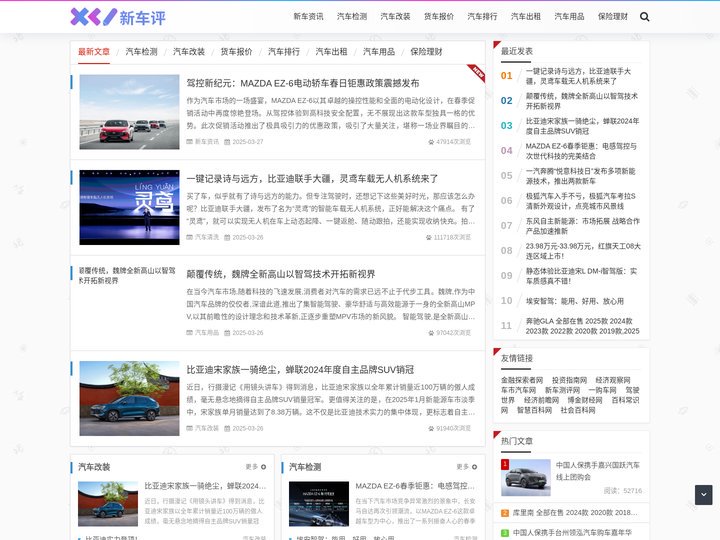Open recent post 10 埃安智驾
Image resolution: width=720 pixels, height=540 pixels.
click(574, 301)
